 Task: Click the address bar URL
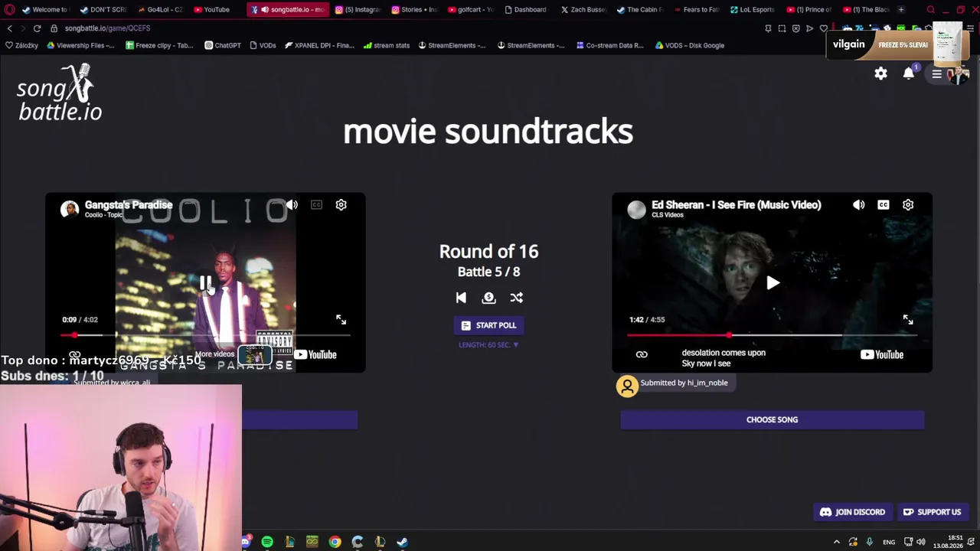coord(107,28)
